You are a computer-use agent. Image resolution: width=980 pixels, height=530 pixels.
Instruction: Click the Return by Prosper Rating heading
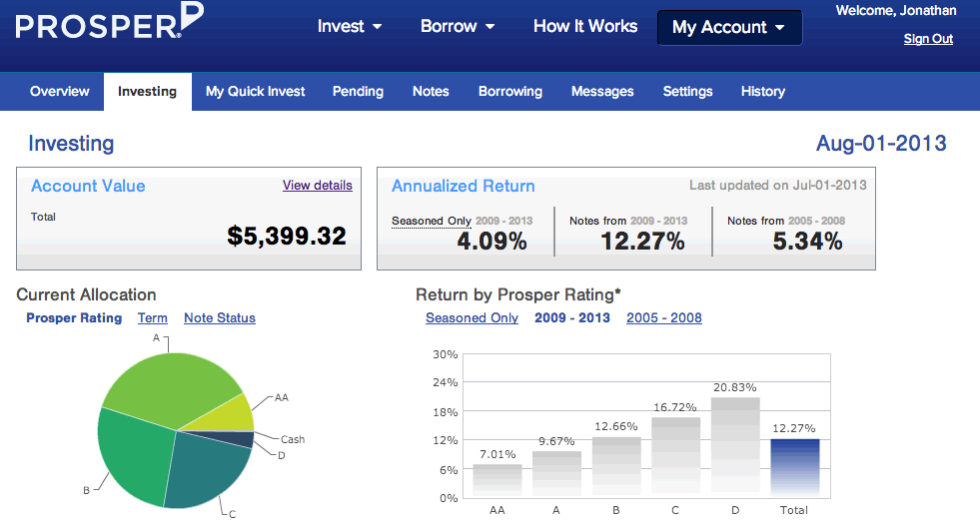tap(518, 294)
